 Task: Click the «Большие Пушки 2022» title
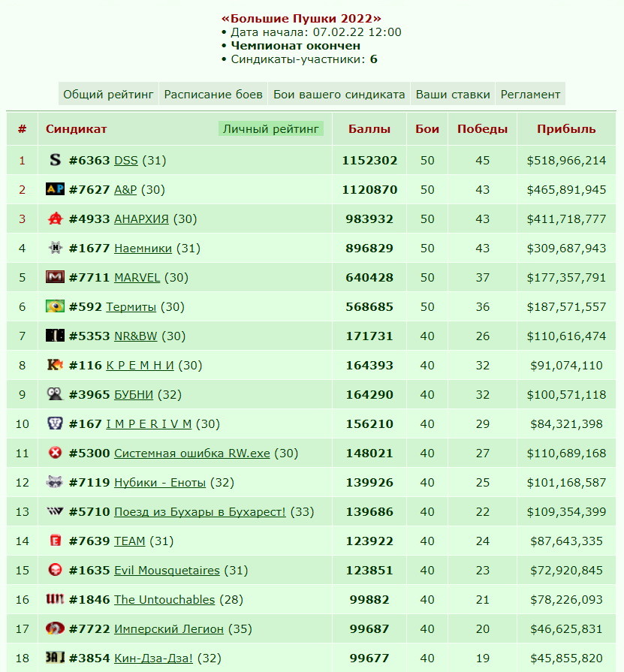coord(301,19)
